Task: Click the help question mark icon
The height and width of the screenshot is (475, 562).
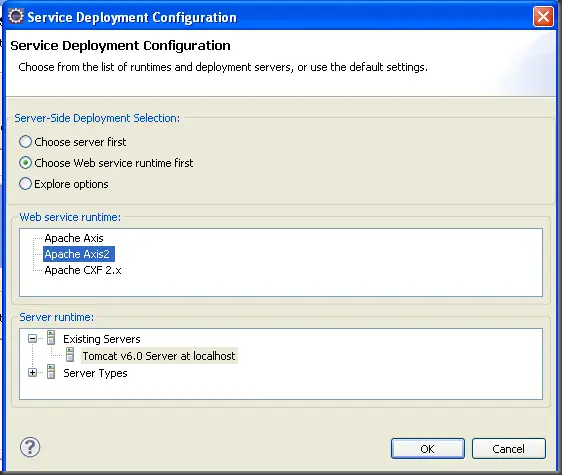Action: tap(30, 447)
